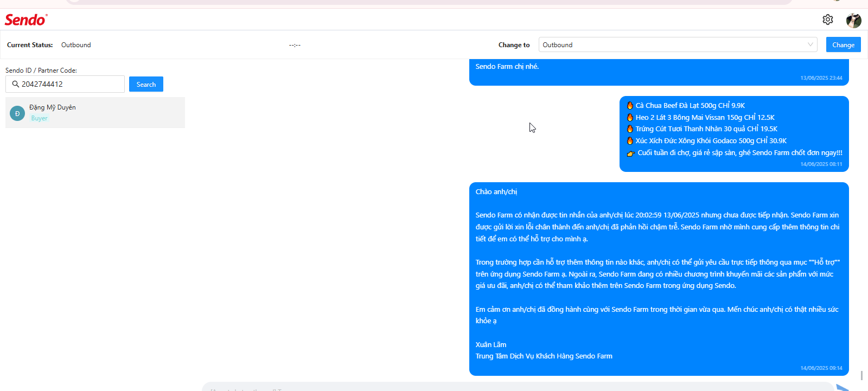The image size is (868, 391).
Task: Click the Xuân Lãm signature text
Action: pos(491,345)
